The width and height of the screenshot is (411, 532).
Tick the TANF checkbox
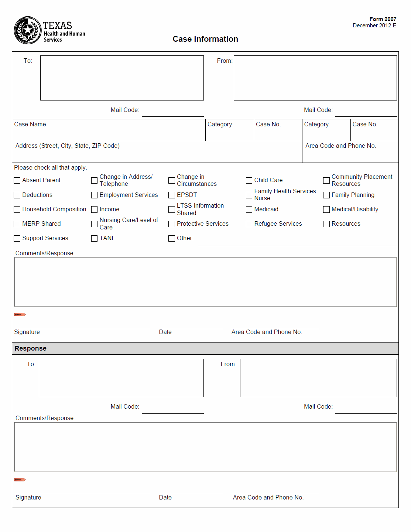click(x=94, y=238)
